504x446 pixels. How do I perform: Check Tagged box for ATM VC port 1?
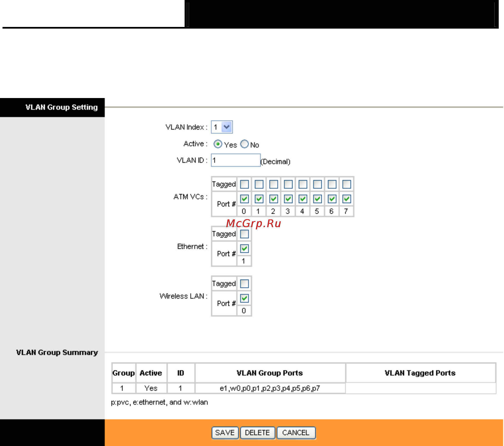259,184
